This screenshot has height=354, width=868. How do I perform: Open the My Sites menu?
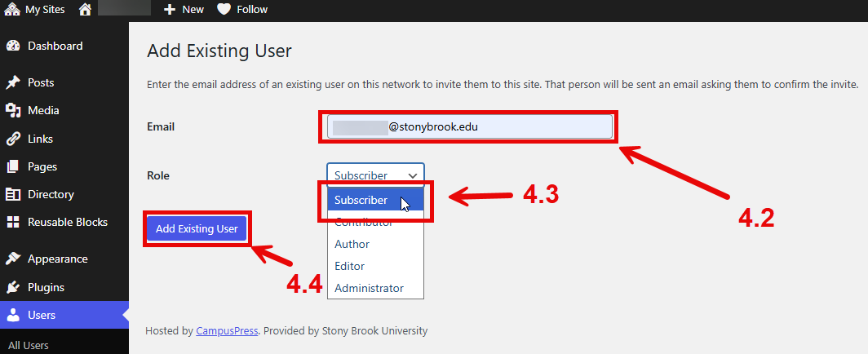tap(35, 10)
